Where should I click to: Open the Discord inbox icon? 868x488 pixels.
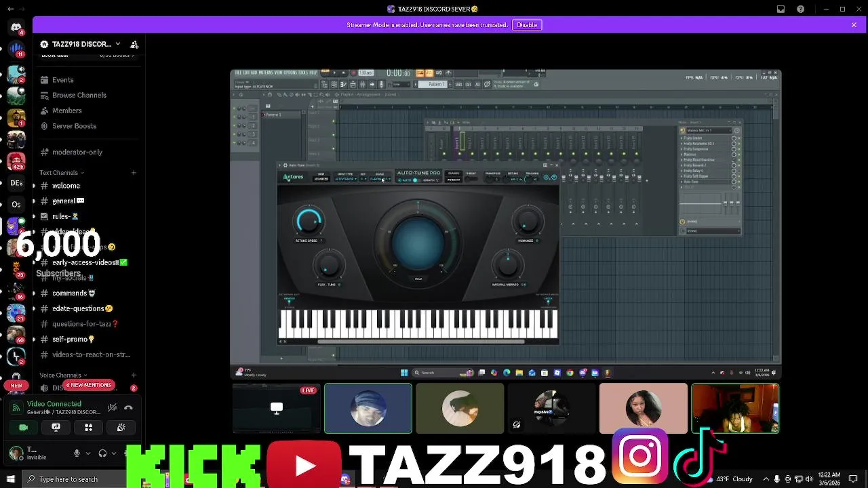[781, 9]
